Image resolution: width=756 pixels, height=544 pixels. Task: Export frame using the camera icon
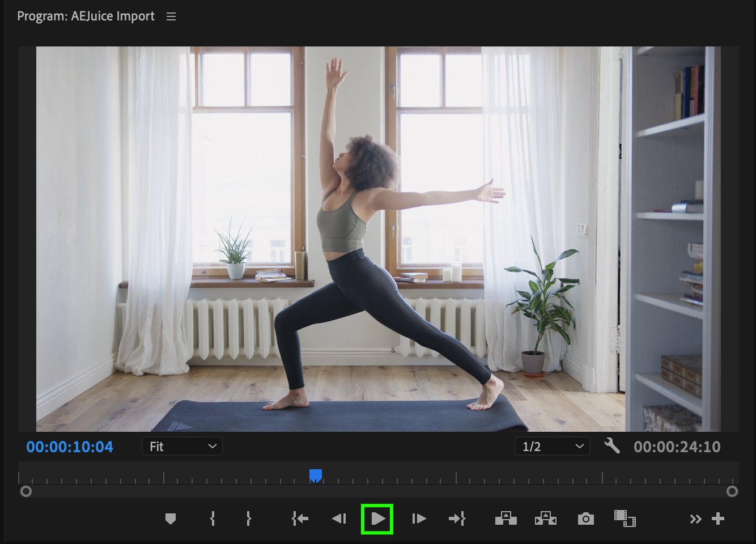(x=585, y=518)
